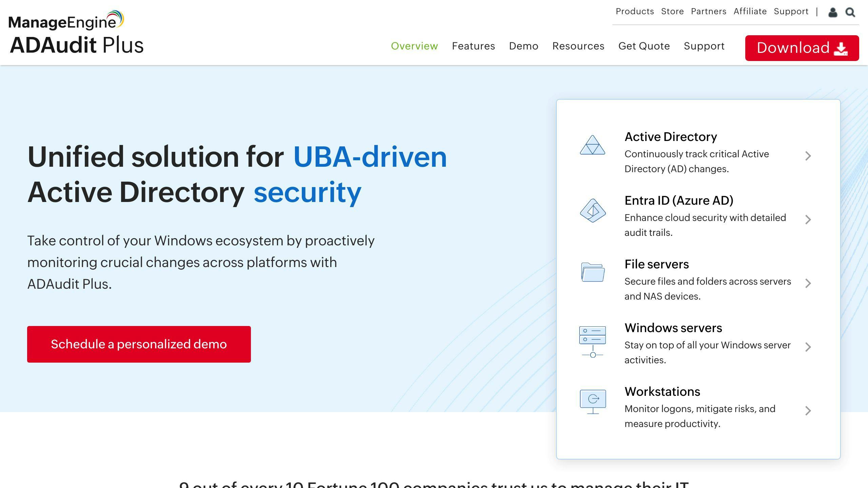Open the Workstations heading
Image resolution: width=868 pixels, height=488 pixels.
tap(662, 392)
